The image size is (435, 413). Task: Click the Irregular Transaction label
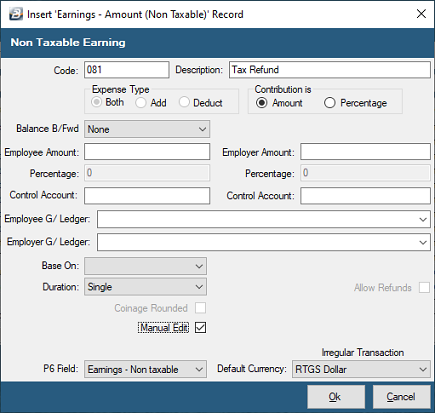click(363, 352)
